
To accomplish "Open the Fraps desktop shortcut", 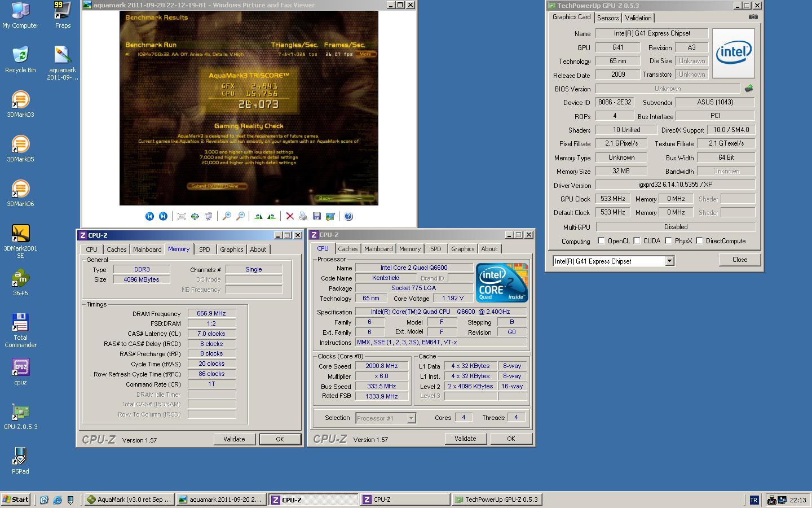I will tap(63, 15).
